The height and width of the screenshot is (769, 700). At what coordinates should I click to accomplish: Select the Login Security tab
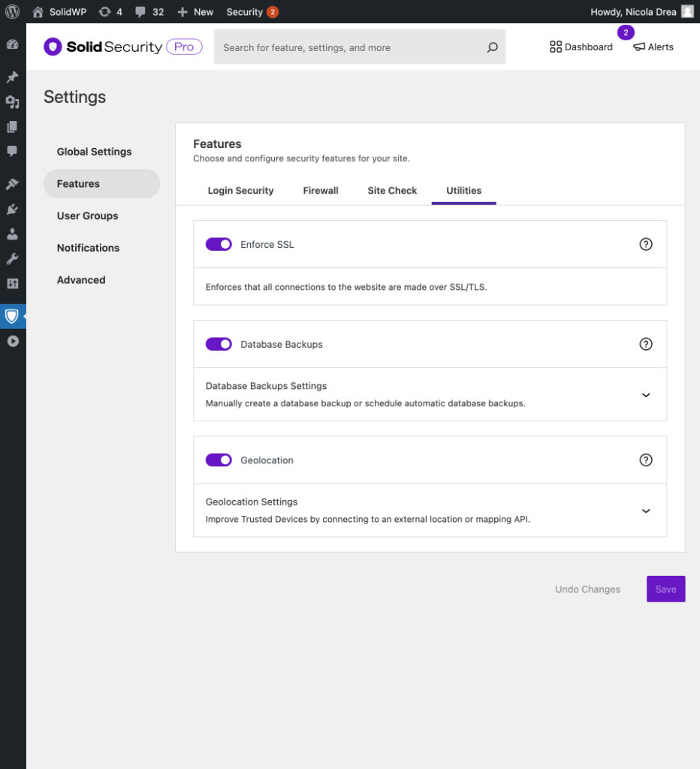click(240, 191)
